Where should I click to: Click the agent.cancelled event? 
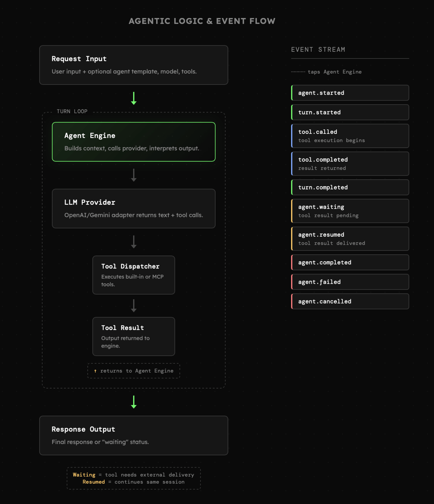pos(350,301)
